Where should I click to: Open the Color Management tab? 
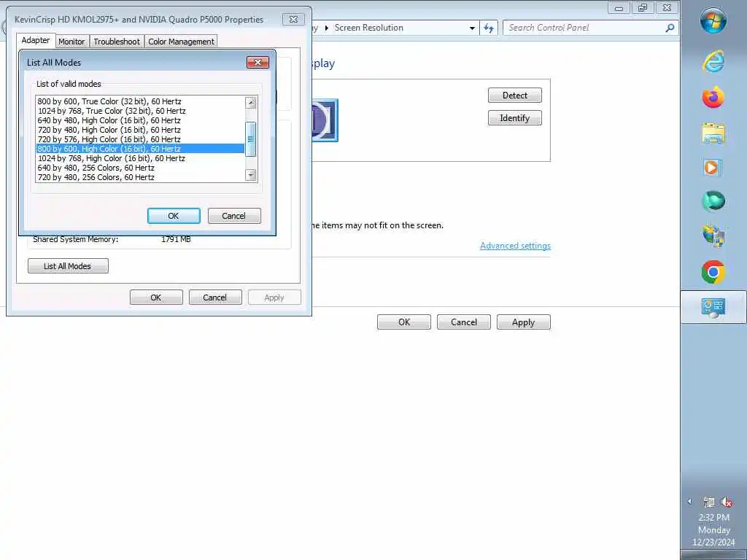click(181, 42)
